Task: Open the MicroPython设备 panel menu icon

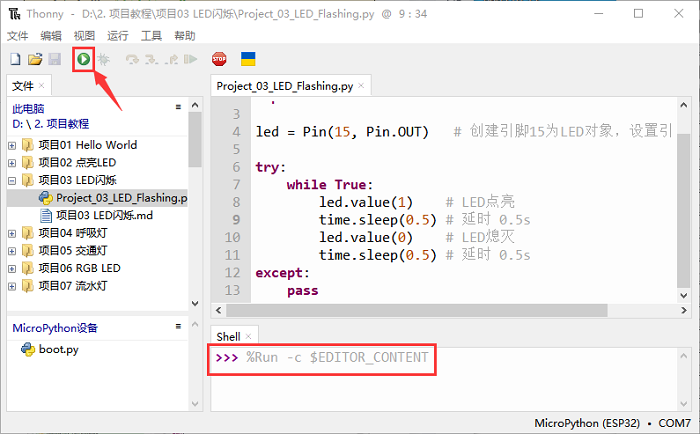Action: pyautogui.click(x=177, y=327)
